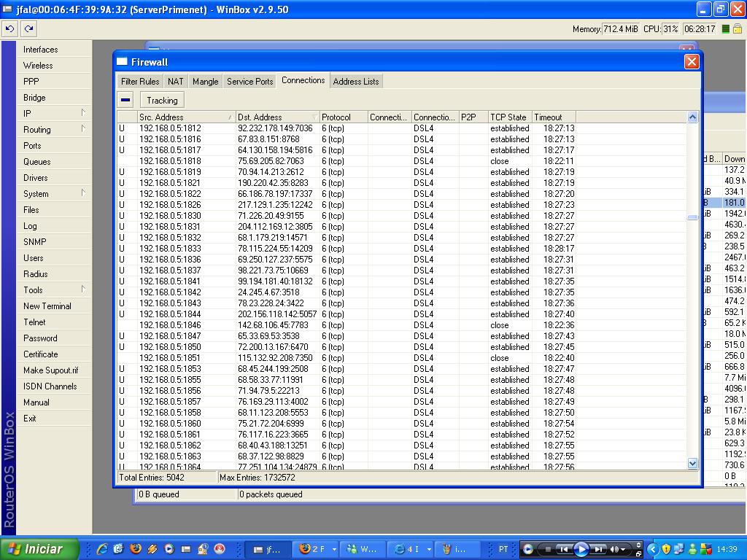The image size is (747, 560).
Task: Click the media player quick launch icon
Action: tap(169, 549)
